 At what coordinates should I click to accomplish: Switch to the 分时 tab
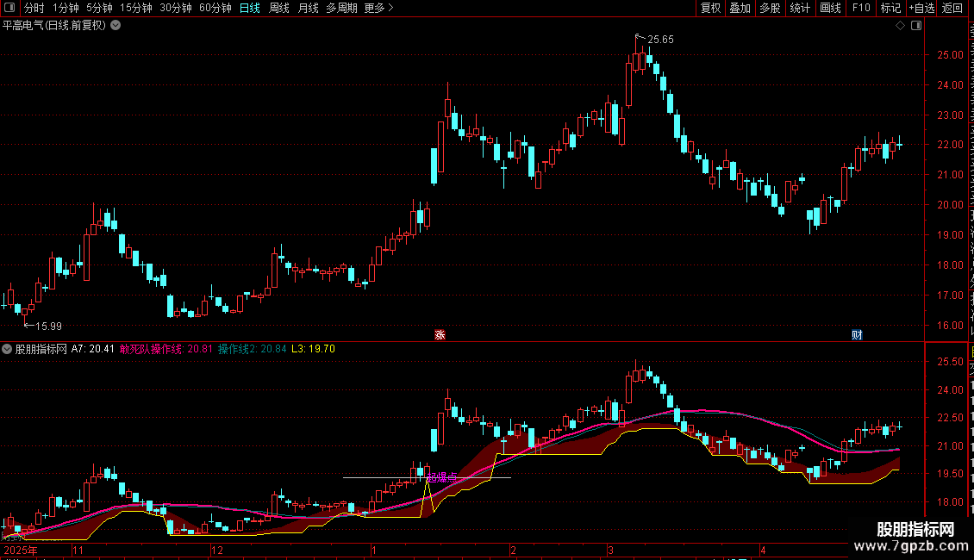pos(34,8)
